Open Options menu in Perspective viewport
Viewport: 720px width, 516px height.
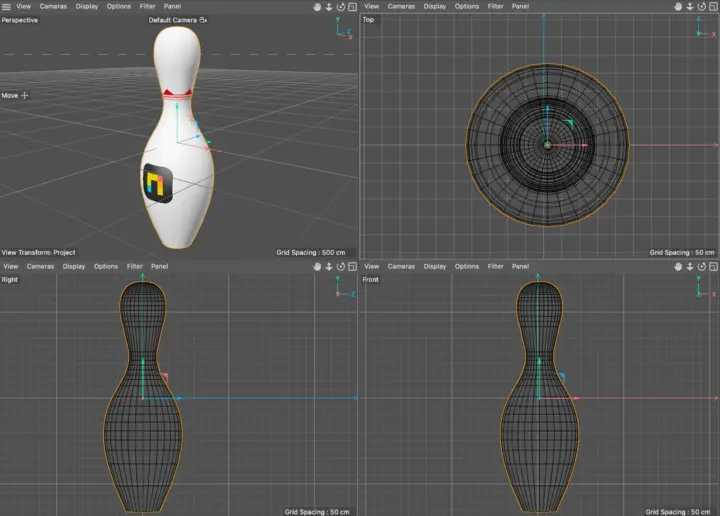(x=119, y=6)
